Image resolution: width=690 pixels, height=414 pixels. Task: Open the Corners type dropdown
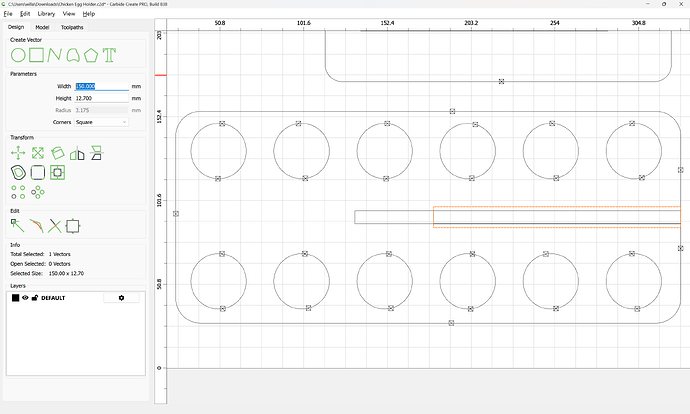coord(101,122)
